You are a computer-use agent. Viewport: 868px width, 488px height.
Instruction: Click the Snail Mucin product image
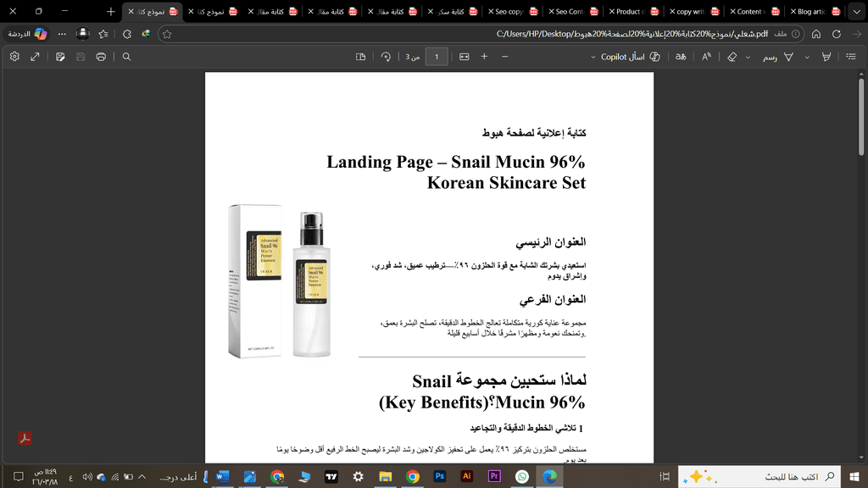(x=280, y=281)
